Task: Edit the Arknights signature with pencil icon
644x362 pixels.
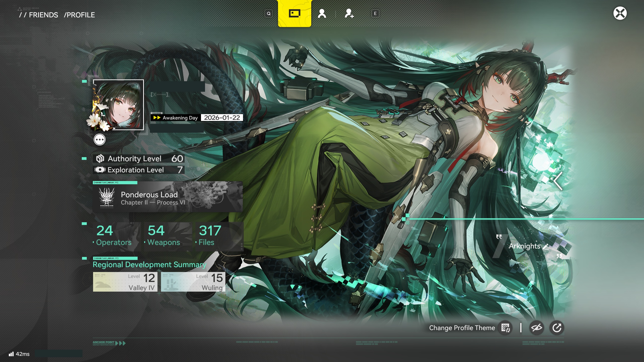Action: 546,247
